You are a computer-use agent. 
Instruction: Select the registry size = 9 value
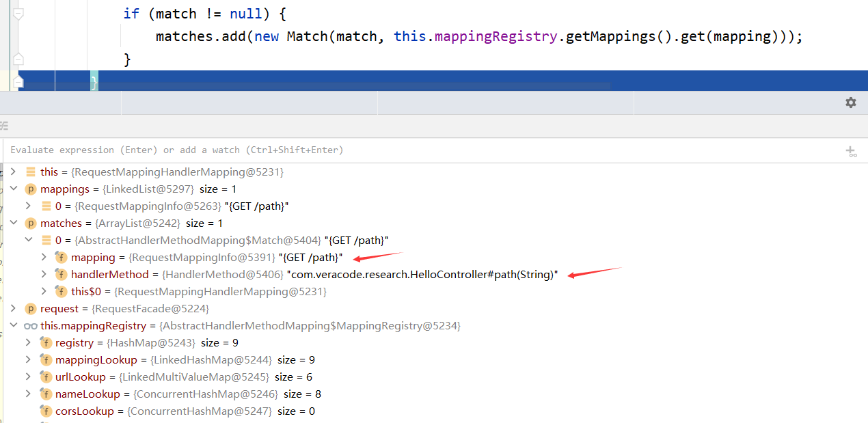click(219, 342)
